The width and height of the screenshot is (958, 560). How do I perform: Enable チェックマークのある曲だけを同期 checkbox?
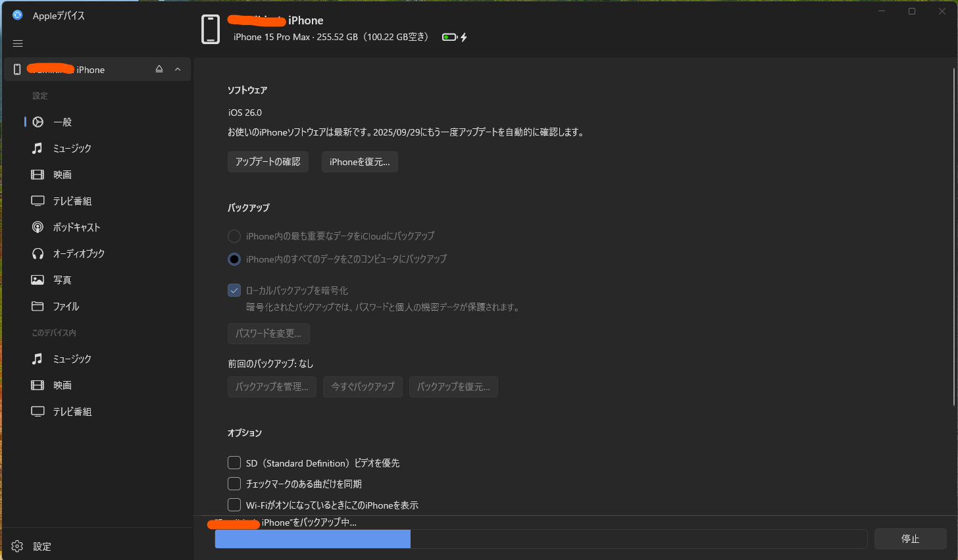tap(234, 484)
